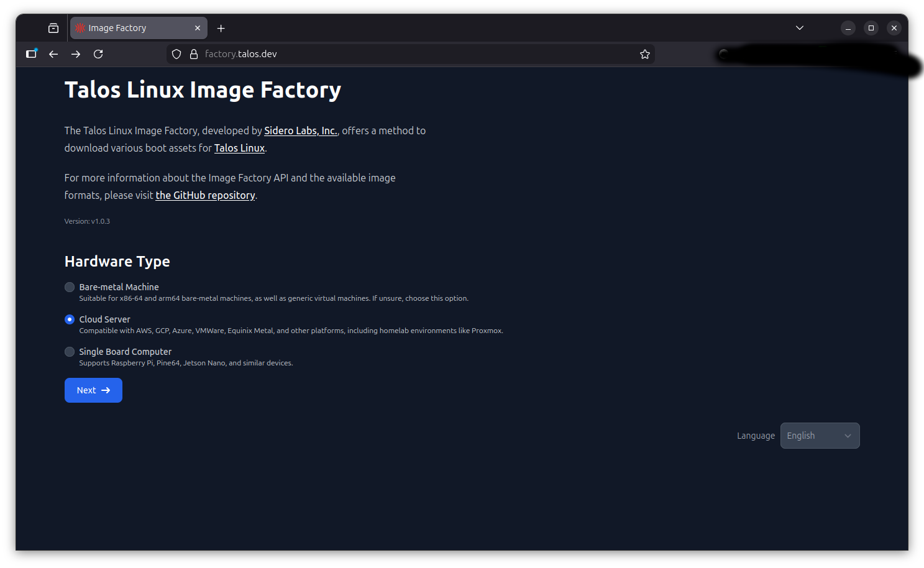Image resolution: width=924 pixels, height=568 pixels.
Task: Open the recent browsing tab overview icon
Action: [53, 28]
